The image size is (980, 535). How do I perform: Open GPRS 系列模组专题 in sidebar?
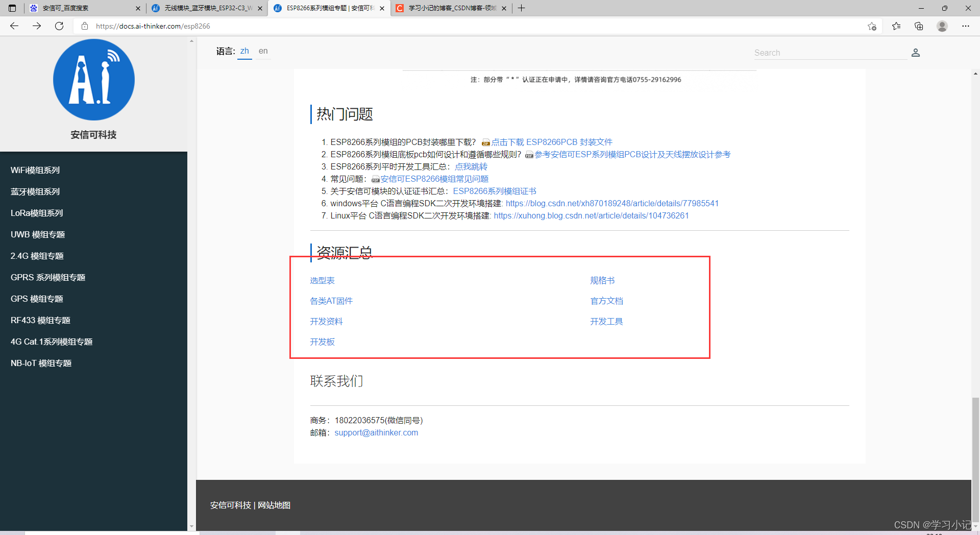tap(48, 278)
